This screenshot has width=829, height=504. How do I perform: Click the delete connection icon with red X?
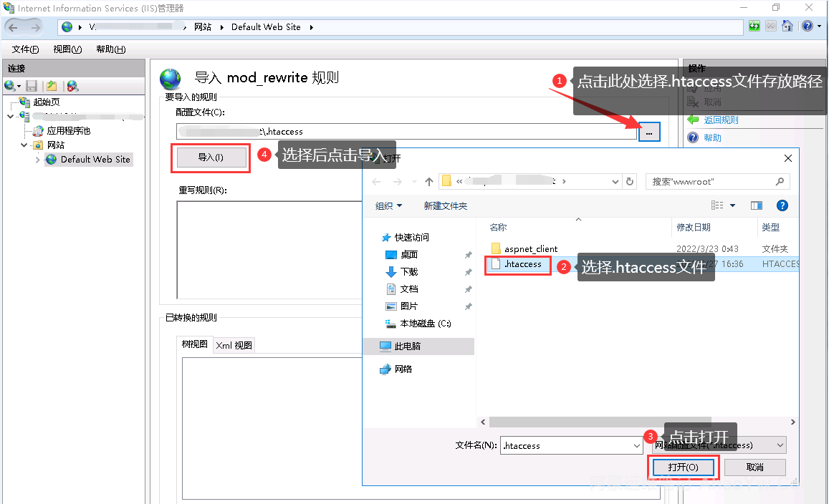(x=72, y=86)
